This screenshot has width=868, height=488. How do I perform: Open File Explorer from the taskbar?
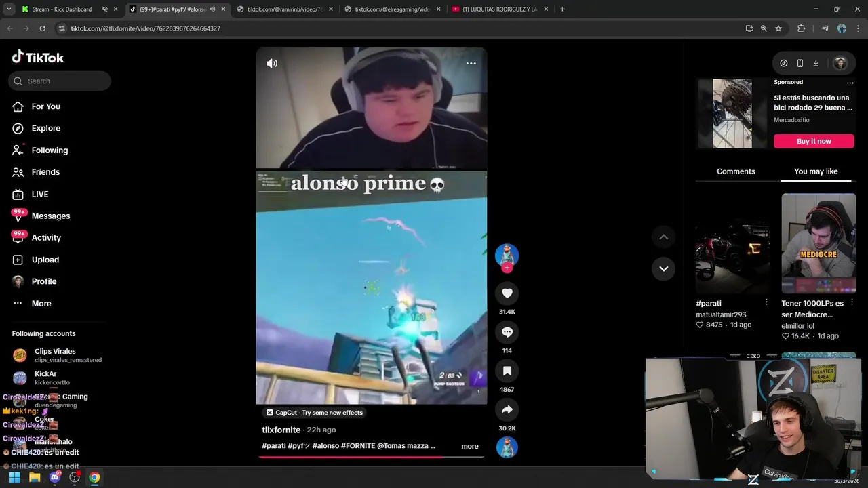click(35, 477)
